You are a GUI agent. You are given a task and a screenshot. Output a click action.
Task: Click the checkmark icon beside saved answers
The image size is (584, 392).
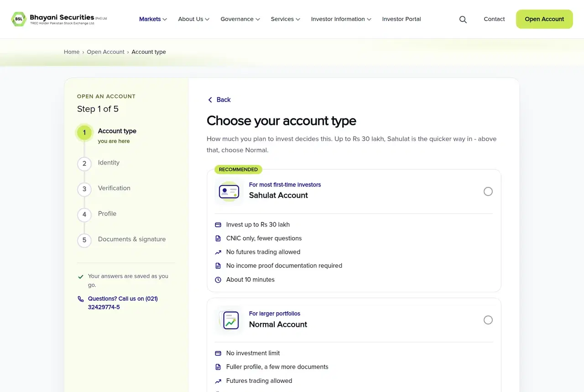click(81, 276)
